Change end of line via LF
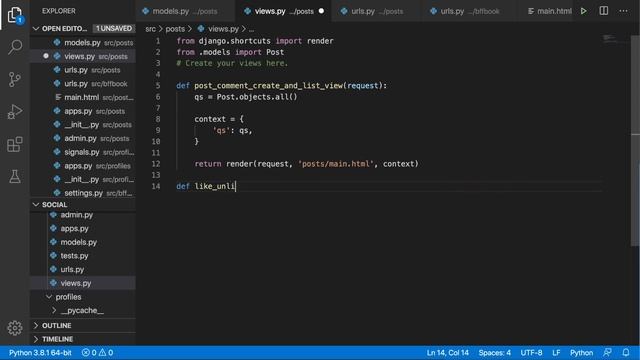The height and width of the screenshot is (360, 640). pyautogui.click(x=556, y=352)
